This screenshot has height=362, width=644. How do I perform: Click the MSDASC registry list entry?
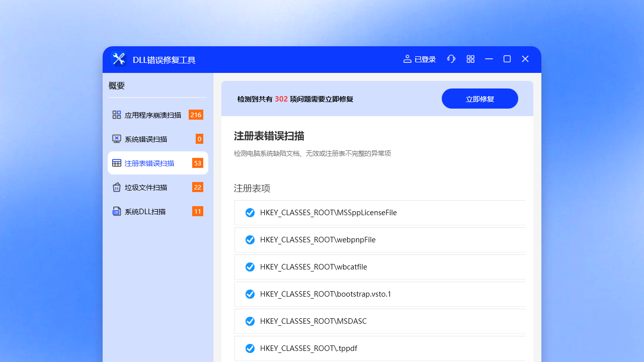[x=313, y=321]
